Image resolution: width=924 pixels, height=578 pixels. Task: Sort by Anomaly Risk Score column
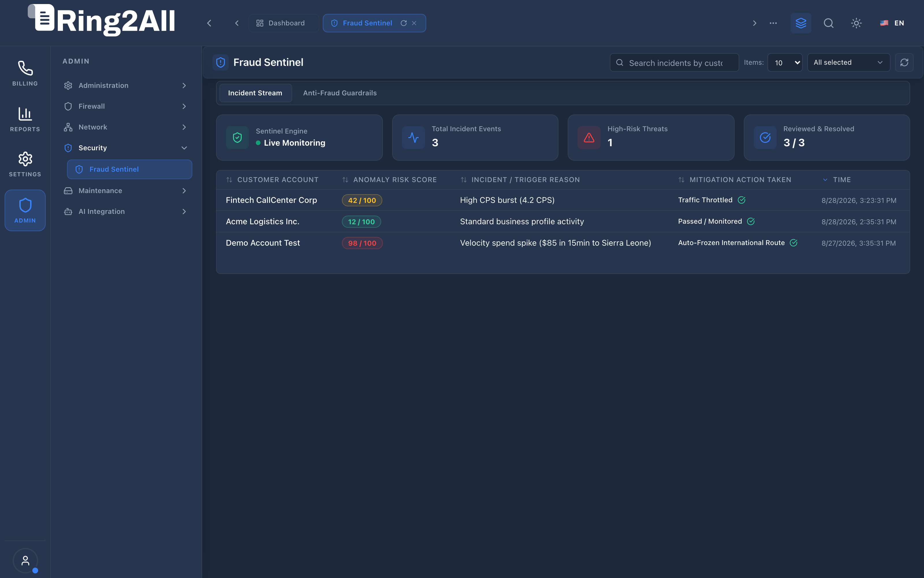pos(390,180)
